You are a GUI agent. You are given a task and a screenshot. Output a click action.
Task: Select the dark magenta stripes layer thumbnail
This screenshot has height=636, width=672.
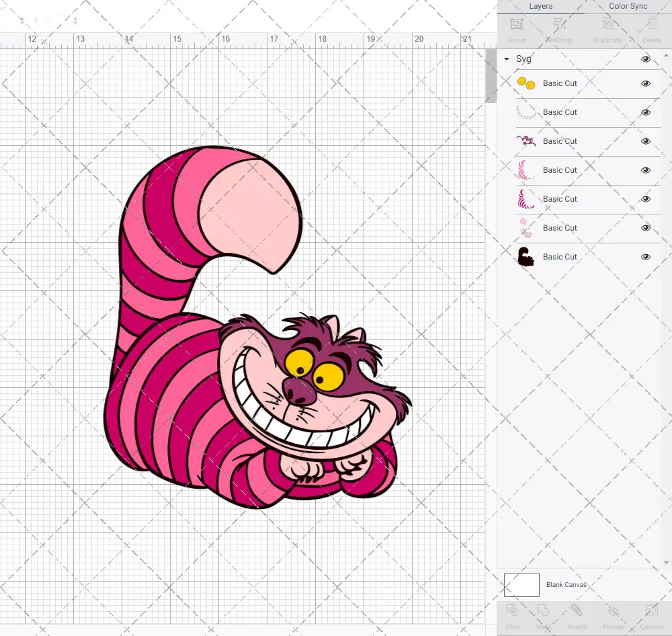(526, 199)
